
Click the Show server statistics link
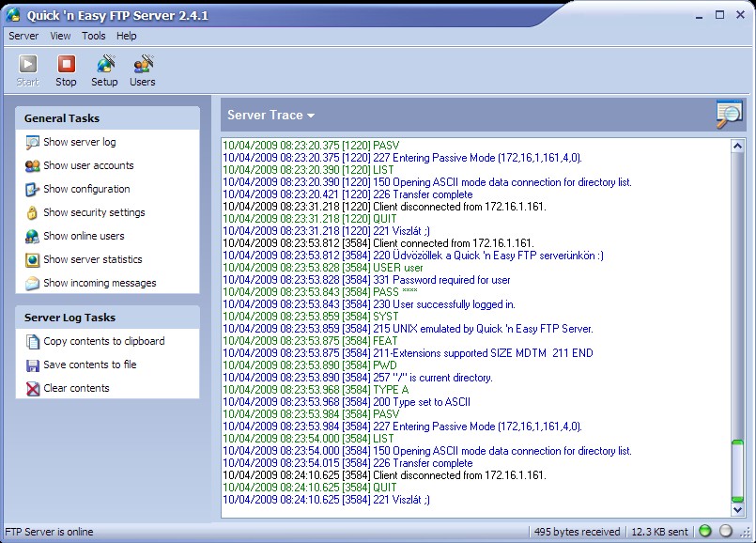[x=93, y=260]
